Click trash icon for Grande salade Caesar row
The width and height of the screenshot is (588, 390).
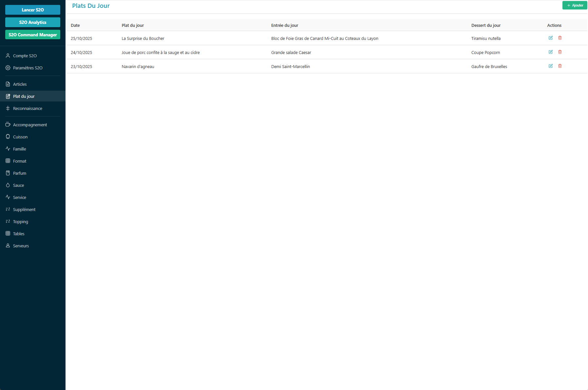click(560, 52)
